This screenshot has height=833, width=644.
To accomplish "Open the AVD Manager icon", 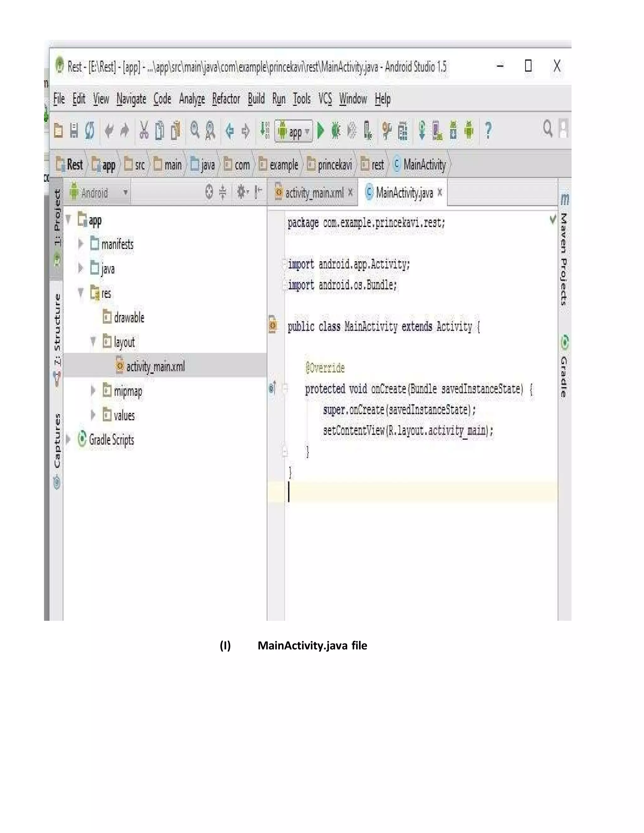I will (x=437, y=130).
